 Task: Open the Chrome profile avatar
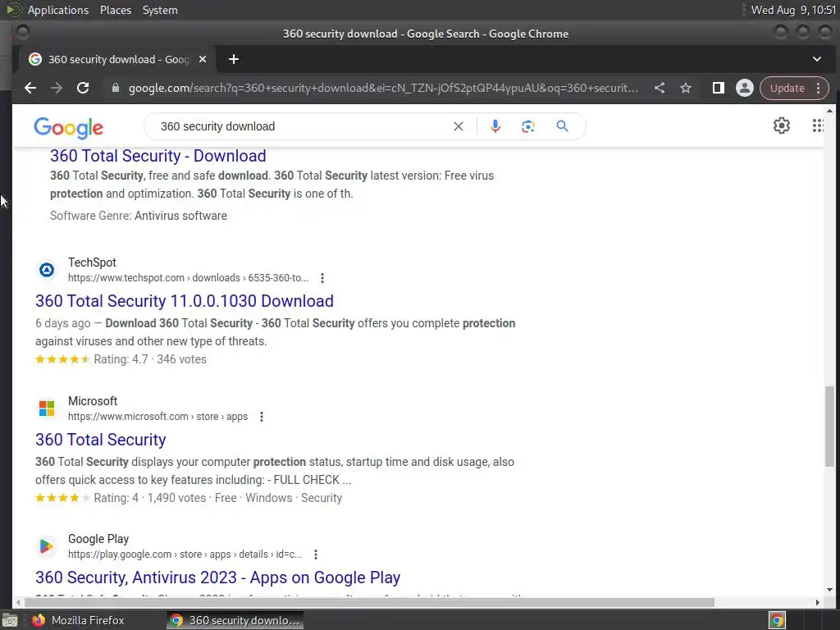click(744, 88)
